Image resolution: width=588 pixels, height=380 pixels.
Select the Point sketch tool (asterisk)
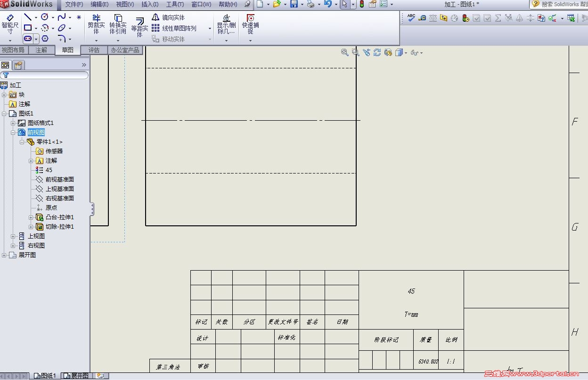79,17
